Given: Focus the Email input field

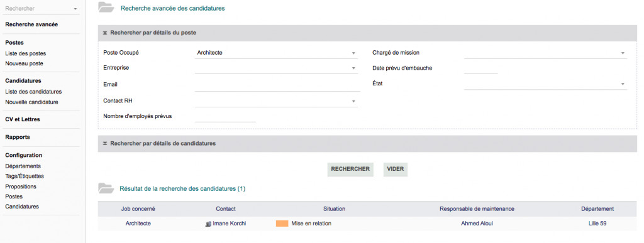Looking at the screenshot, I should (277, 85).
